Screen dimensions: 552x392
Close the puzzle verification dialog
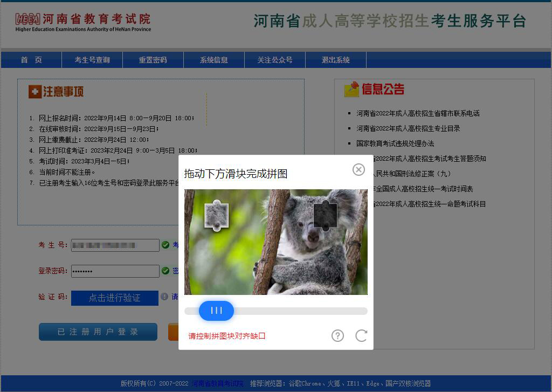point(358,169)
